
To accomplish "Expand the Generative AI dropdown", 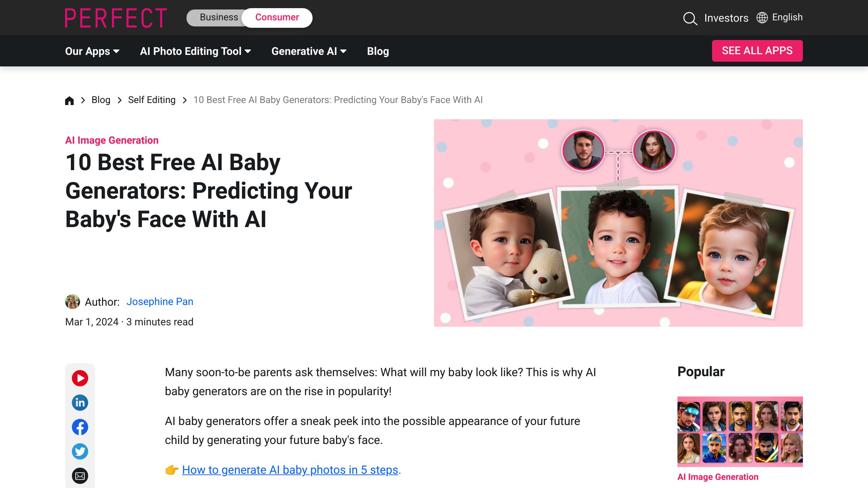I will click(309, 51).
